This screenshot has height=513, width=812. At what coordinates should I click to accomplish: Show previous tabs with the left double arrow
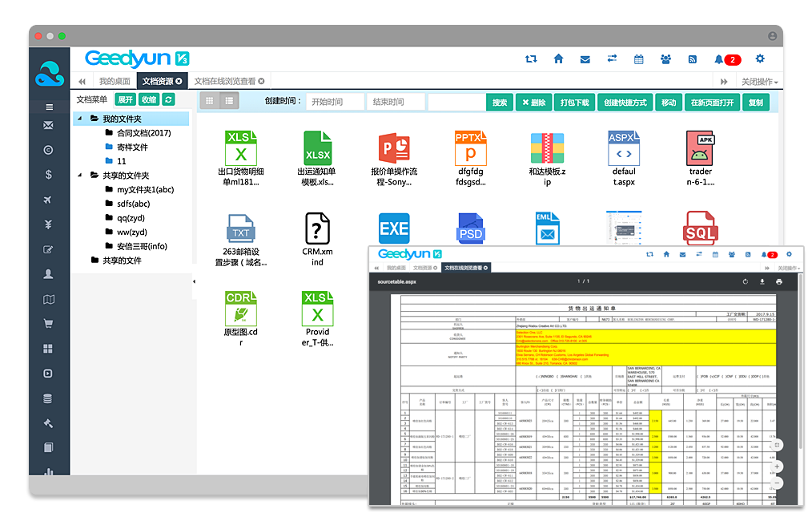coord(82,81)
